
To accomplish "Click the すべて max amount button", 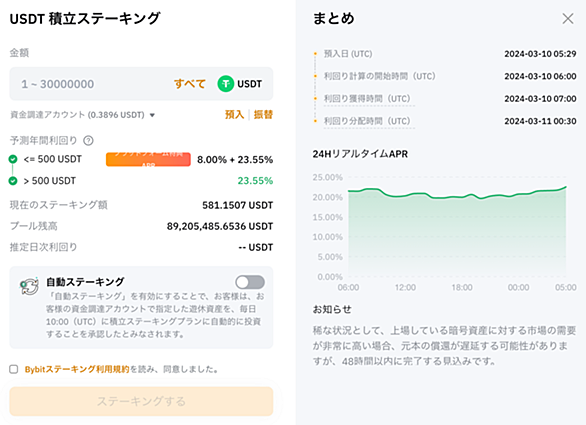I will (x=190, y=84).
